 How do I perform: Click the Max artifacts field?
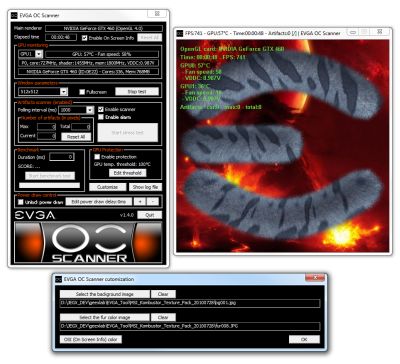[46, 127]
